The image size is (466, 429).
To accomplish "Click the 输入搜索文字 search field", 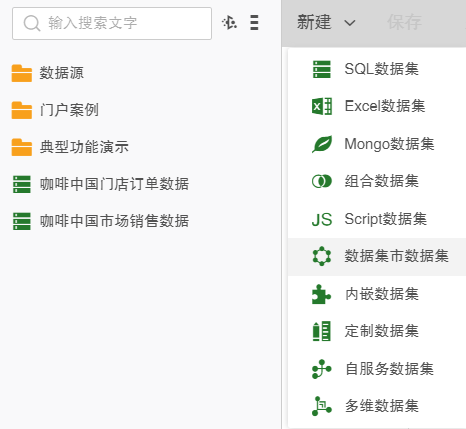I will click(112, 23).
